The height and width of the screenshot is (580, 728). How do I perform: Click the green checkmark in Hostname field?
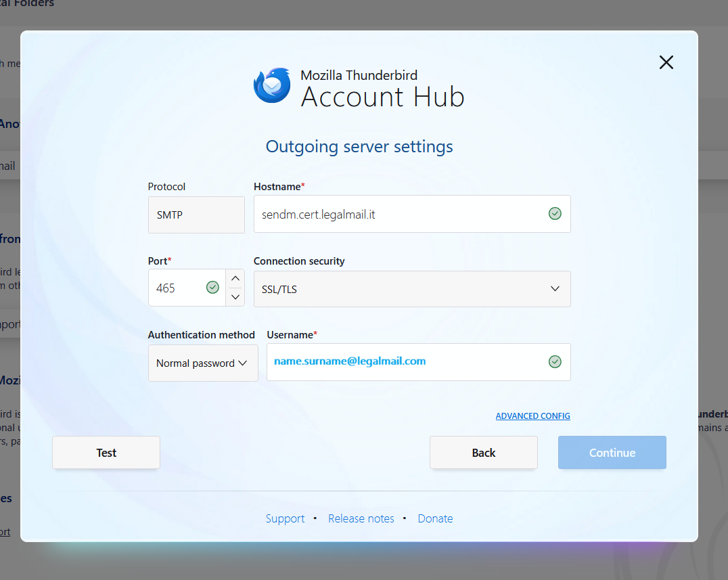point(555,214)
